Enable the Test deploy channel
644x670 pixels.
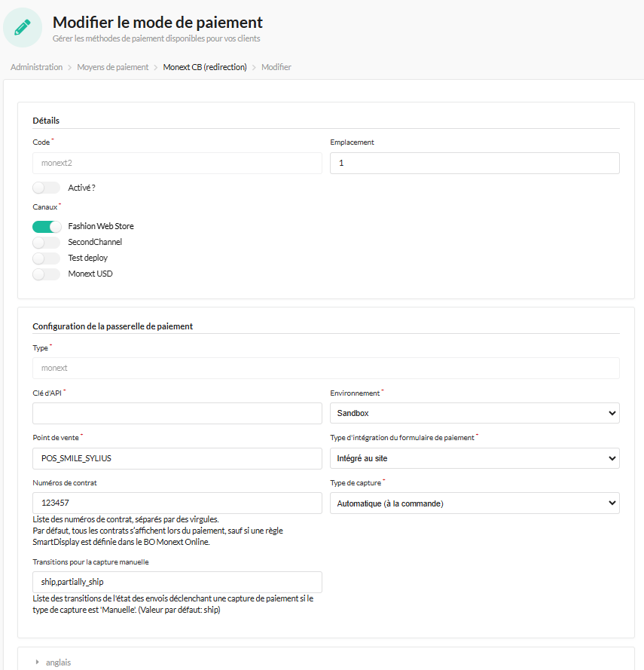click(47, 258)
